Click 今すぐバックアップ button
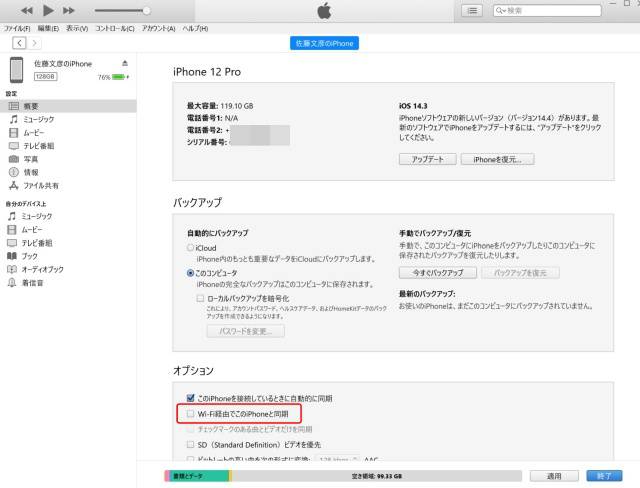 (x=438, y=273)
